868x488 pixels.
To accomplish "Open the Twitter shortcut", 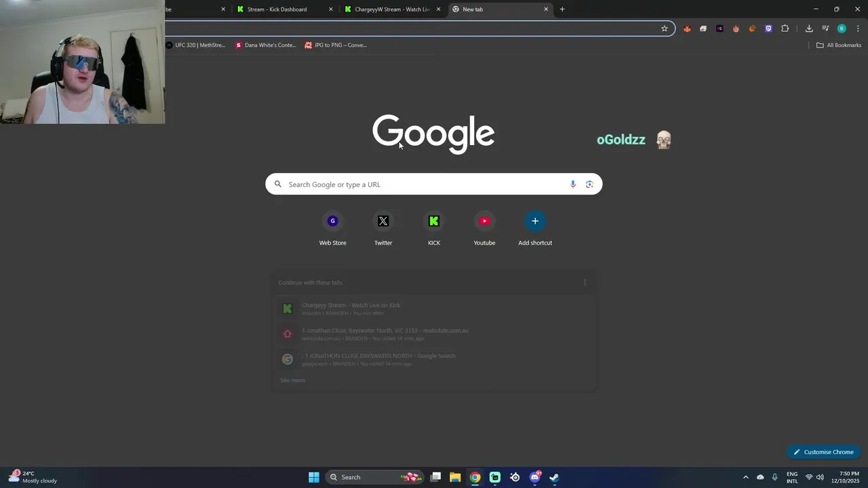I will point(383,229).
